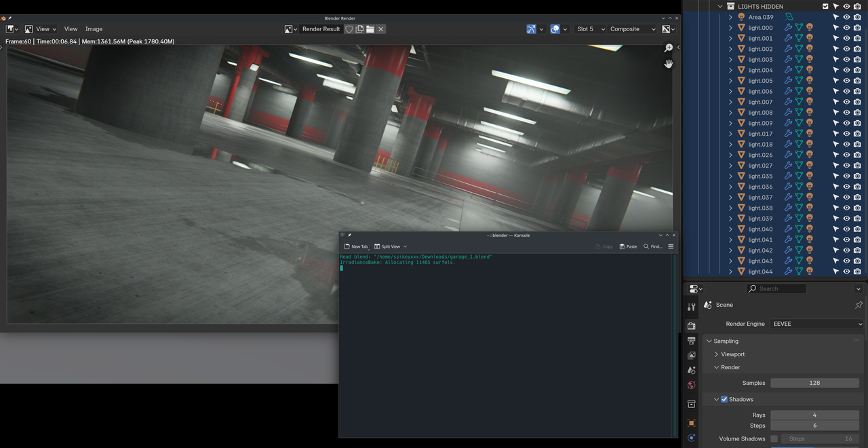The image size is (868, 448).
Task: Open the Image menu
Action: tap(94, 29)
